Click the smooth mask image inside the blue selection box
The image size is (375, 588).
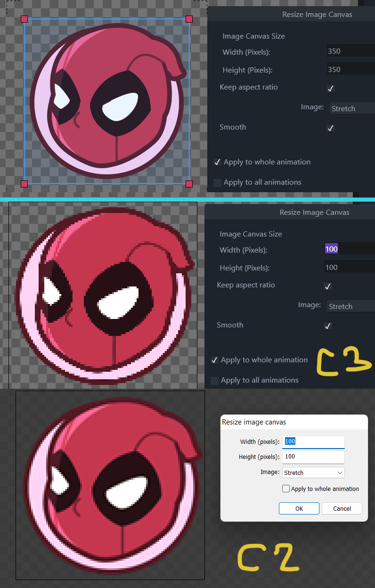tap(108, 101)
